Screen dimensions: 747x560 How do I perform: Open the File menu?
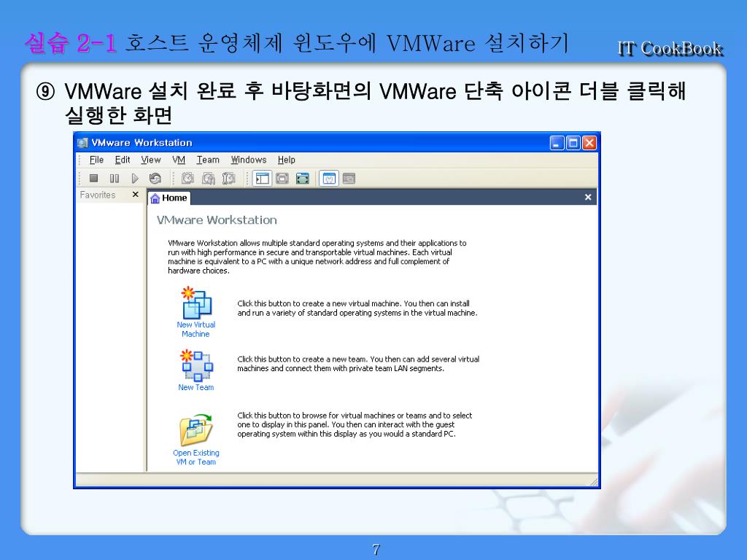96,160
